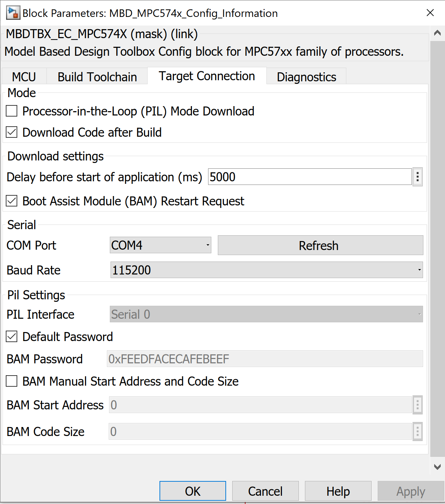Viewport: 445px width, 504px height.
Task: Click the Help button
Action: click(x=337, y=491)
